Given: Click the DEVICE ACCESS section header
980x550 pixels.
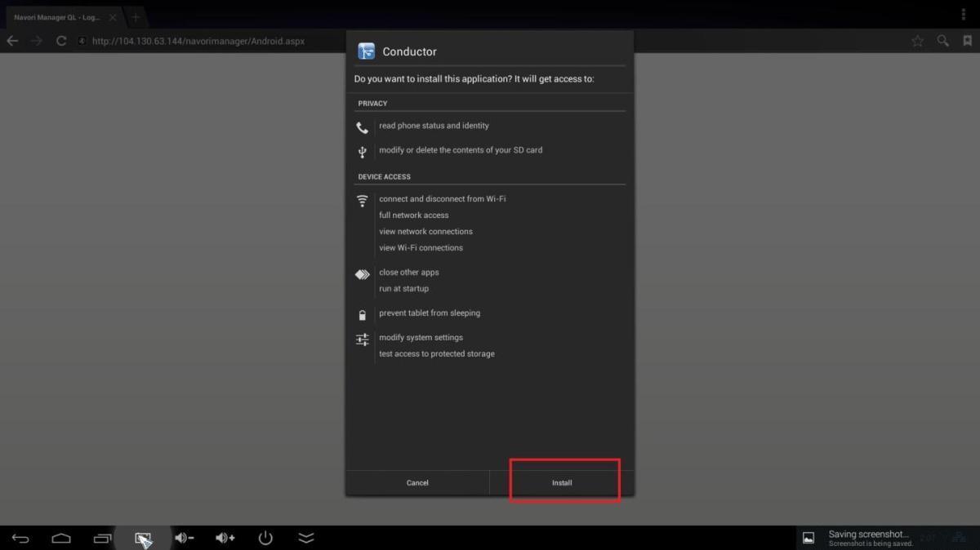Looking at the screenshot, I should (x=384, y=177).
